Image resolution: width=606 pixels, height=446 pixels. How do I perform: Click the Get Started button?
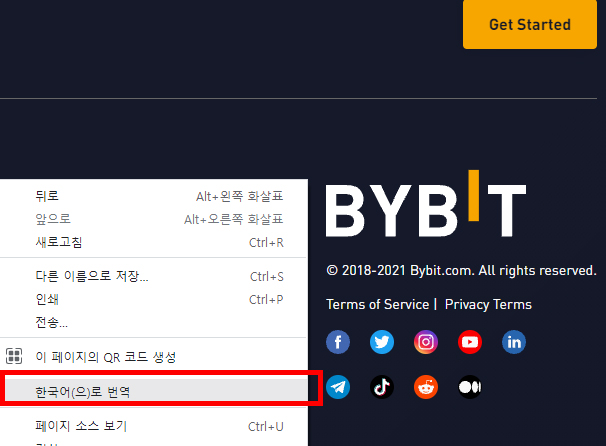point(530,24)
